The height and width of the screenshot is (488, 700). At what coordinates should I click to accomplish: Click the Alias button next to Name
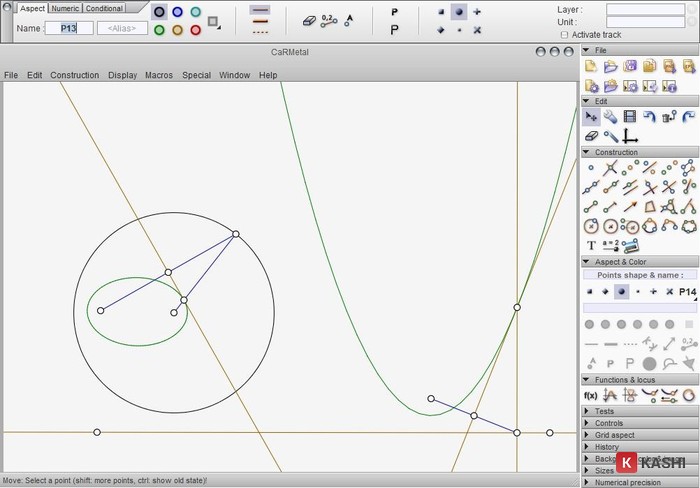[x=122, y=28]
